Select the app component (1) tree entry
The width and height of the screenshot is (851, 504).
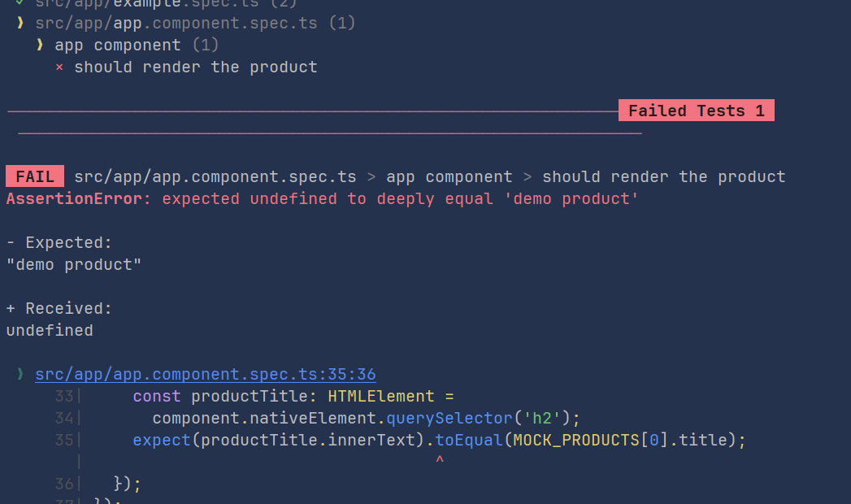[x=137, y=45]
